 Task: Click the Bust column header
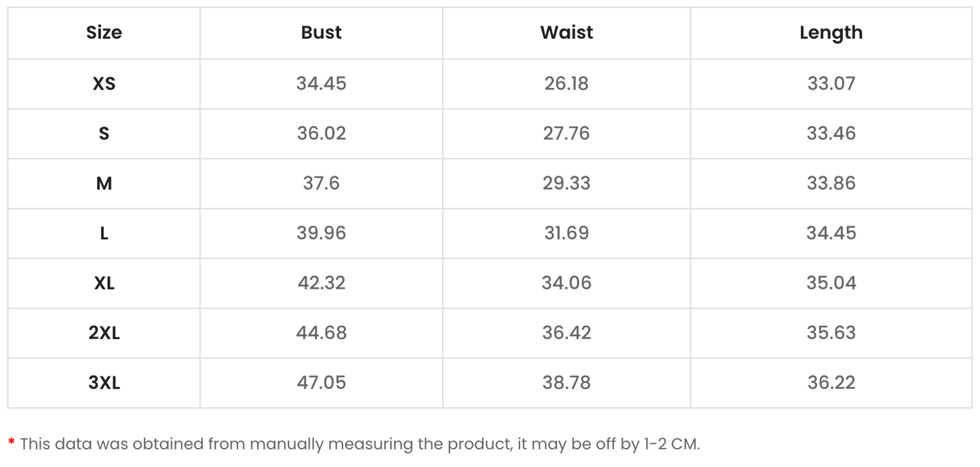point(321,33)
